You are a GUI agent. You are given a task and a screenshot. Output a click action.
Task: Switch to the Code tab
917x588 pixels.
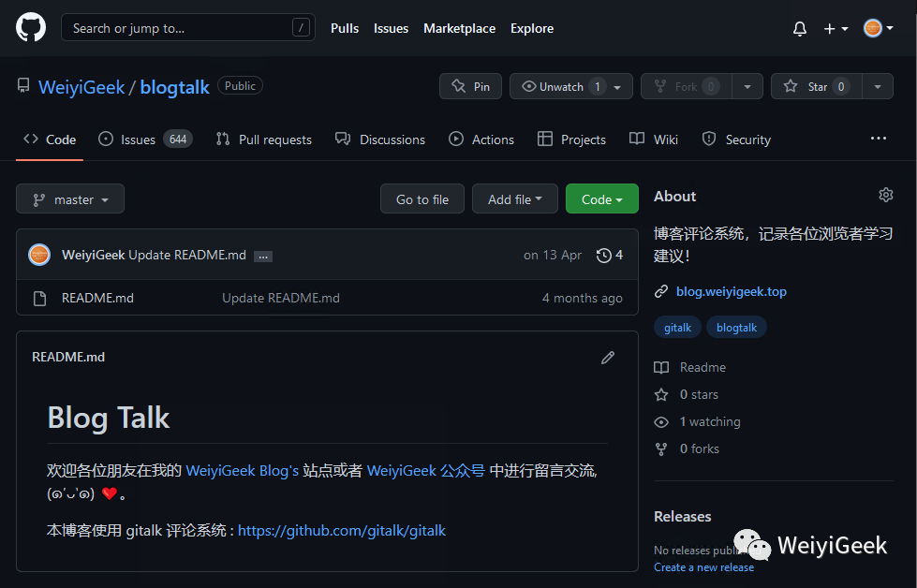(50, 140)
